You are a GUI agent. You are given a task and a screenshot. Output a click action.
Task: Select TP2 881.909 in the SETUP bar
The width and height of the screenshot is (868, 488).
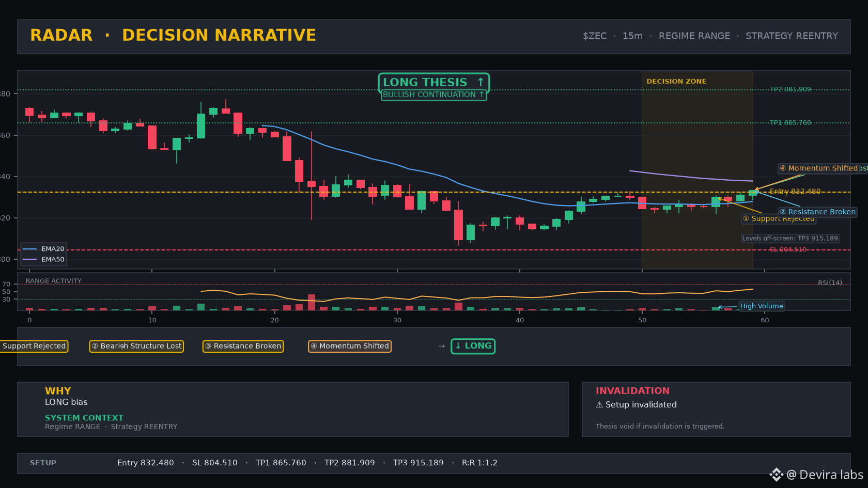pyautogui.click(x=350, y=463)
